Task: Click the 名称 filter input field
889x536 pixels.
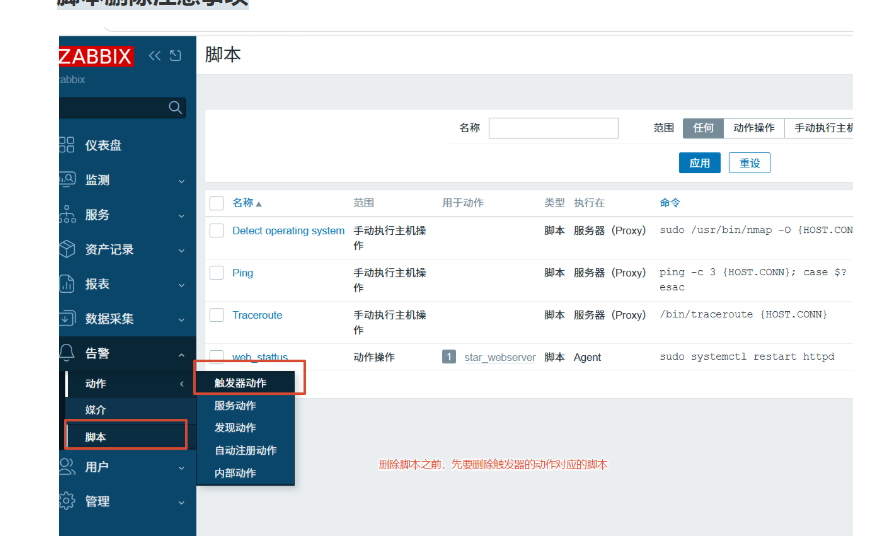Action: 553,128
